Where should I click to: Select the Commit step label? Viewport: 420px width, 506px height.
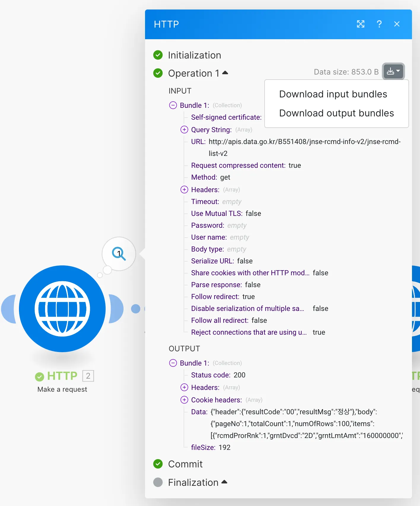pyautogui.click(x=185, y=464)
